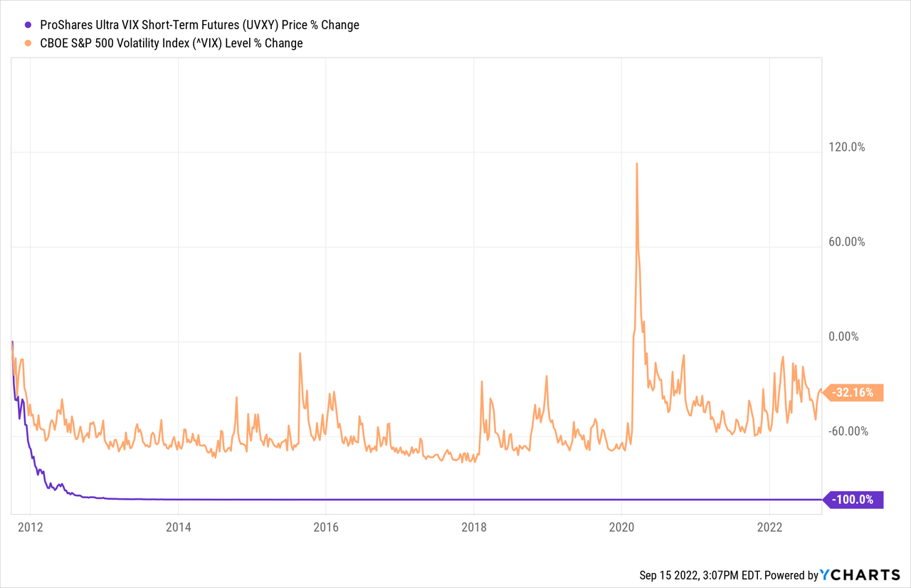Click the 2018 x-axis label

(x=473, y=528)
